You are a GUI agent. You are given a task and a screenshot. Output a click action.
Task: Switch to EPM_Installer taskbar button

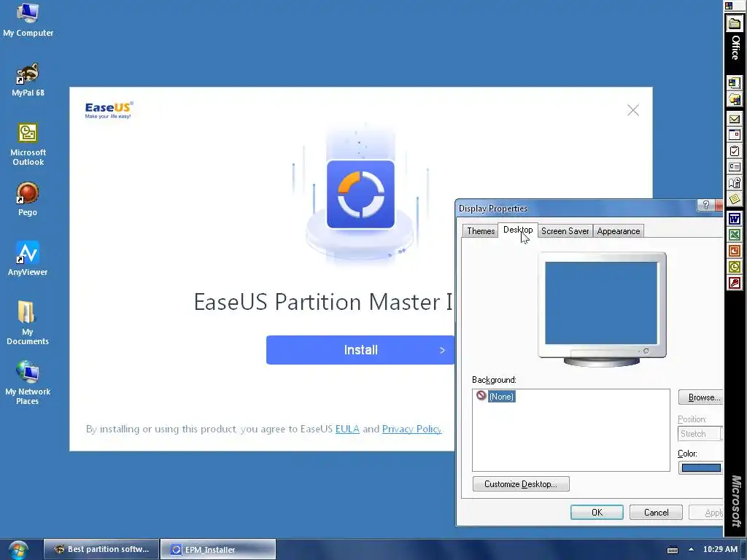217,549
